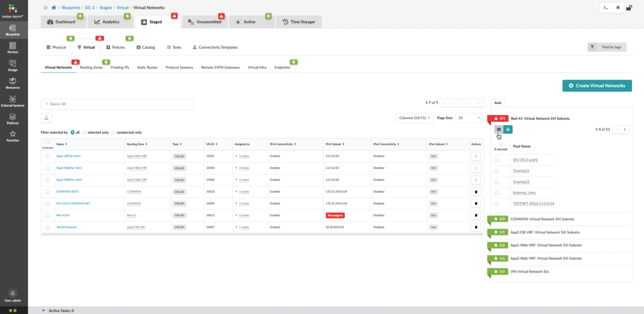Click the filter icon on Find by tags
The width and height of the screenshot is (644, 314).
click(x=592, y=47)
